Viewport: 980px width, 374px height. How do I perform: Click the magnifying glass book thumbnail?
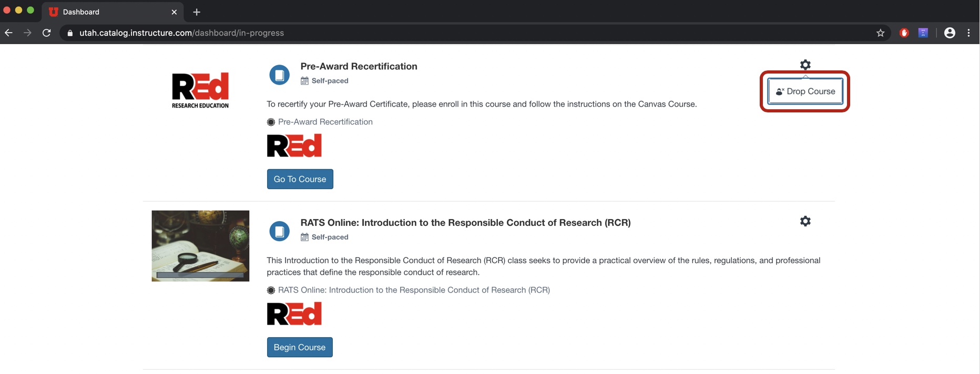pyautogui.click(x=200, y=246)
